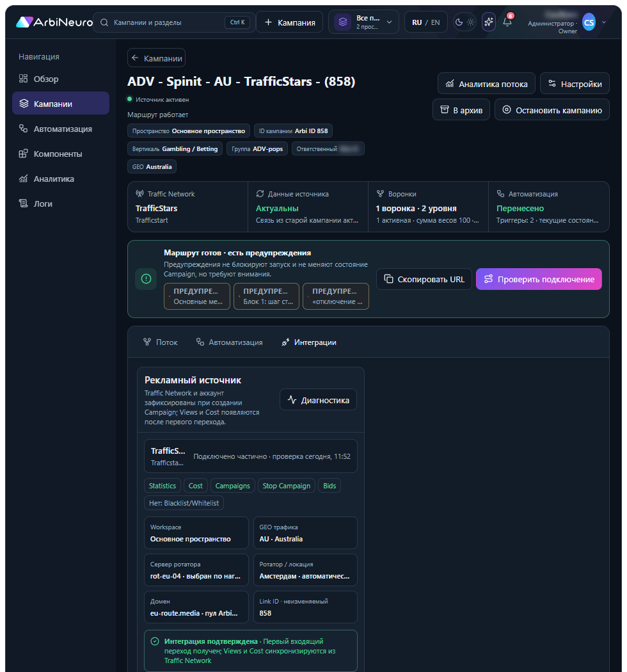Click the route warning status icon
The width and height of the screenshot is (627, 672).
coord(146,279)
